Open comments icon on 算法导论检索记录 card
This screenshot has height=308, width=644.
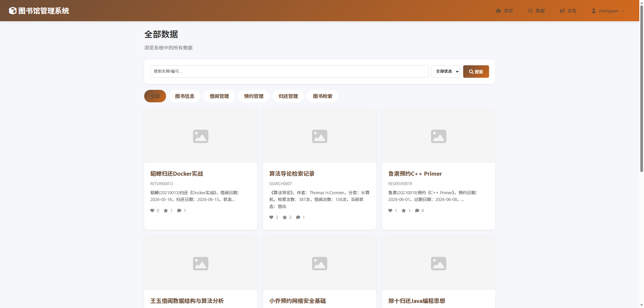tap(298, 217)
